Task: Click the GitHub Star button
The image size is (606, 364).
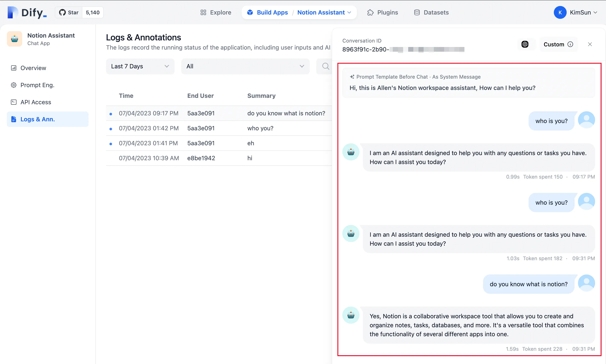Action: click(x=69, y=13)
